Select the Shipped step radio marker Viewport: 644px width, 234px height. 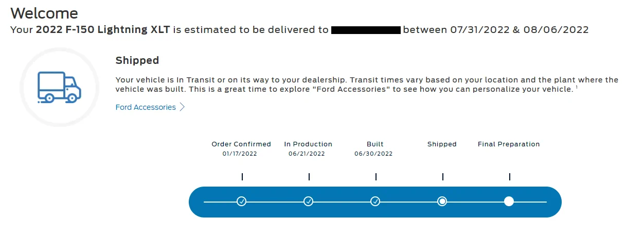coord(442,201)
